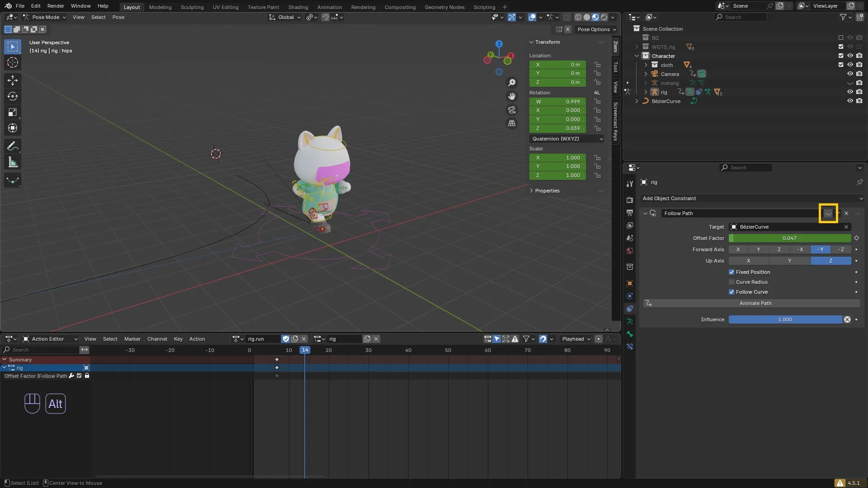Set Up Axis to Y
This screenshot has width=868, height=488.
789,261
